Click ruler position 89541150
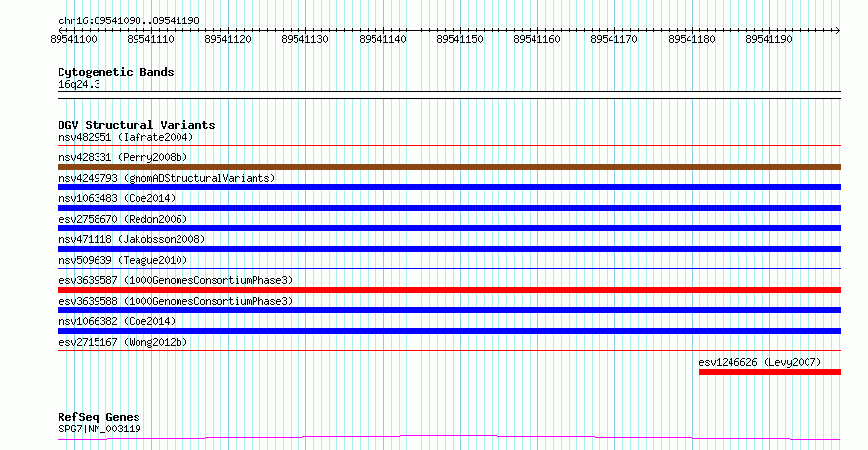Image resolution: width=868 pixels, height=450 pixels. [x=459, y=39]
